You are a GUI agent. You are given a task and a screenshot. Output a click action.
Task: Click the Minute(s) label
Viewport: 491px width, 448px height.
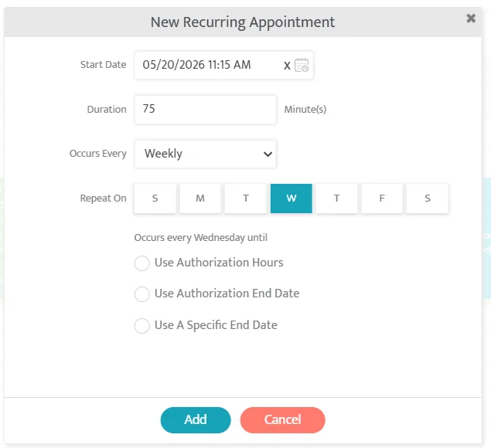pos(305,109)
